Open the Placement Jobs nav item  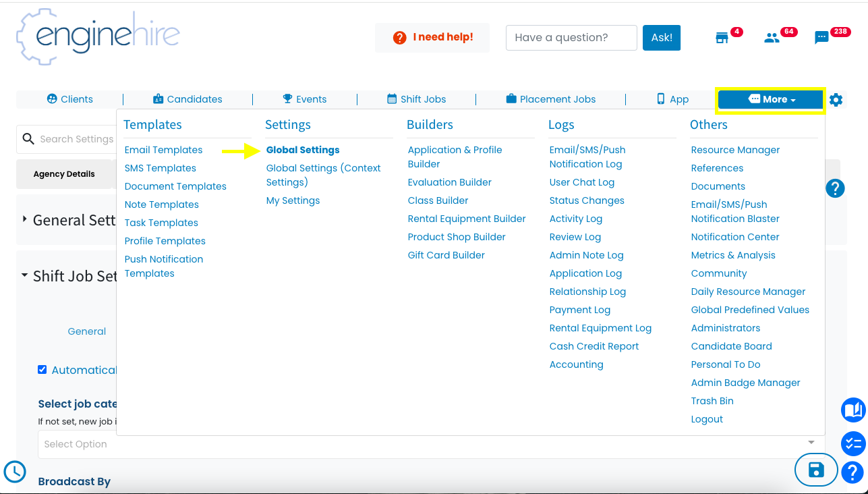pos(550,99)
